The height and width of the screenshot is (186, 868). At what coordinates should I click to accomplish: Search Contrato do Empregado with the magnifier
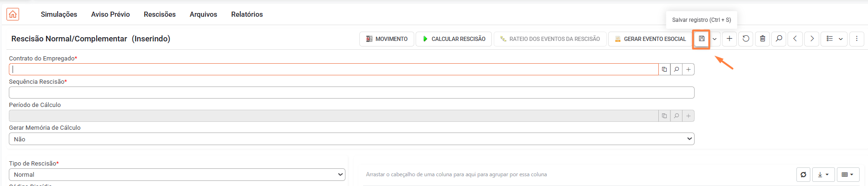(x=676, y=69)
